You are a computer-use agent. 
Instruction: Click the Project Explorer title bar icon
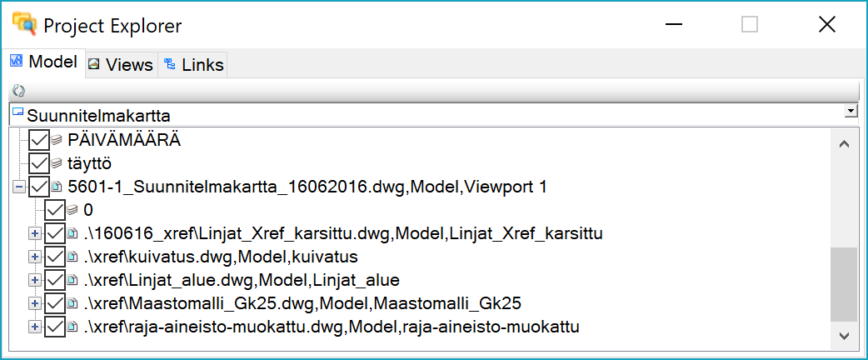point(23,25)
